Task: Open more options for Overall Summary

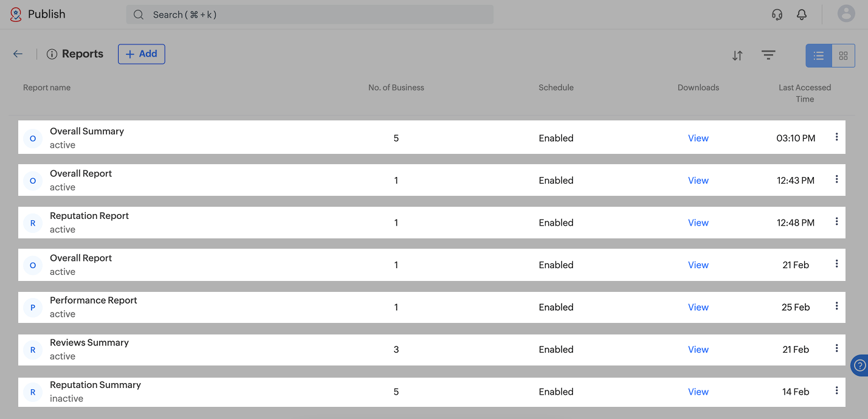Action: pyautogui.click(x=836, y=137)
